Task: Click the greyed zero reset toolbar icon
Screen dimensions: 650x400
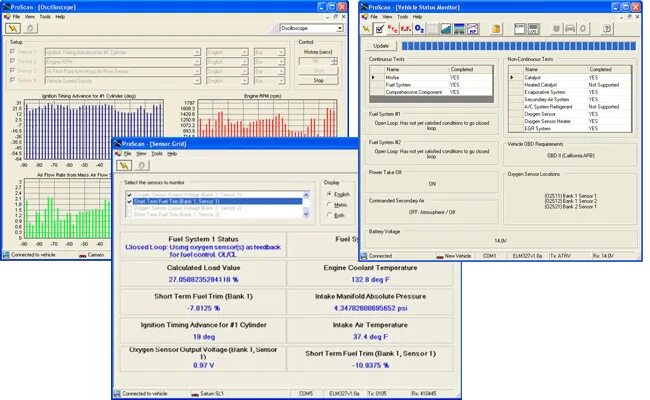Action: coord(583,29)
